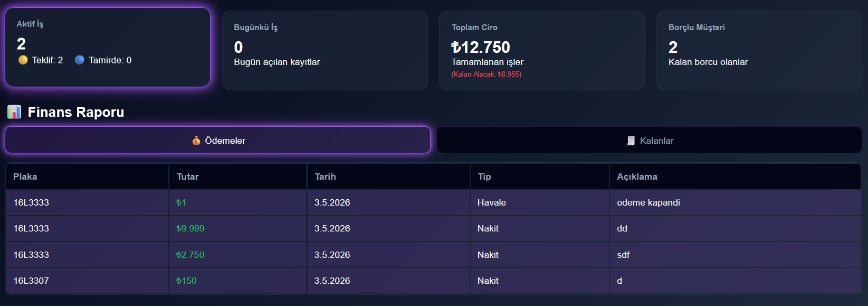Image resolution: width=868 pixels, height=306 pixels.
Task: Select the row with ₺9.999 payment
Action: [x=433, y=229]
